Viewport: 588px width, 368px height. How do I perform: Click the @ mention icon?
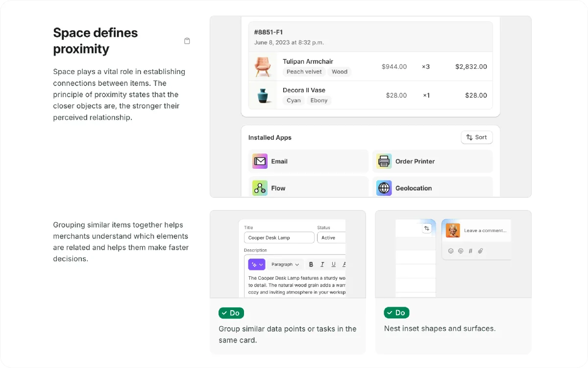pos(461,251)
